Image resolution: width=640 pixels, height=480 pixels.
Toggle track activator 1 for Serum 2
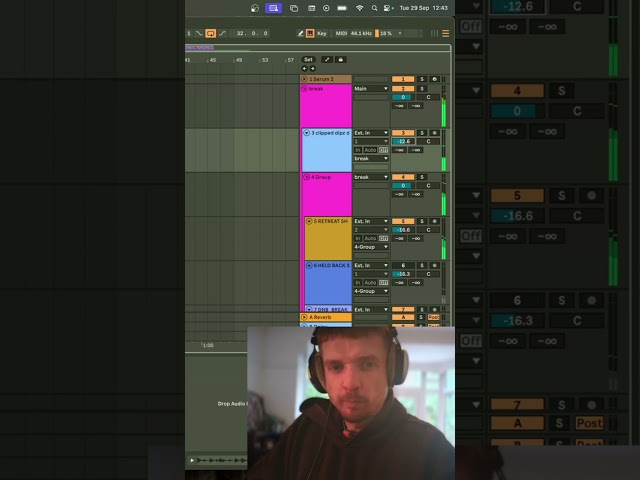(x=403, y=79)
